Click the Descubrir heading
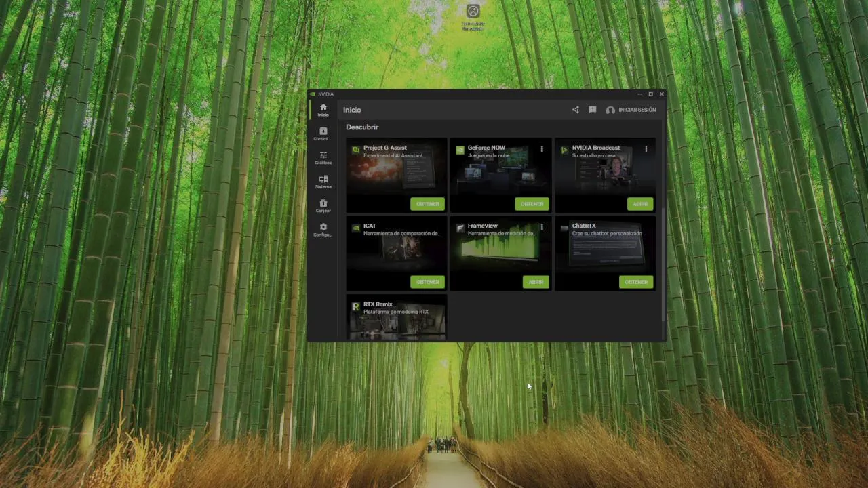868x488 pixels. coord(362,127)
